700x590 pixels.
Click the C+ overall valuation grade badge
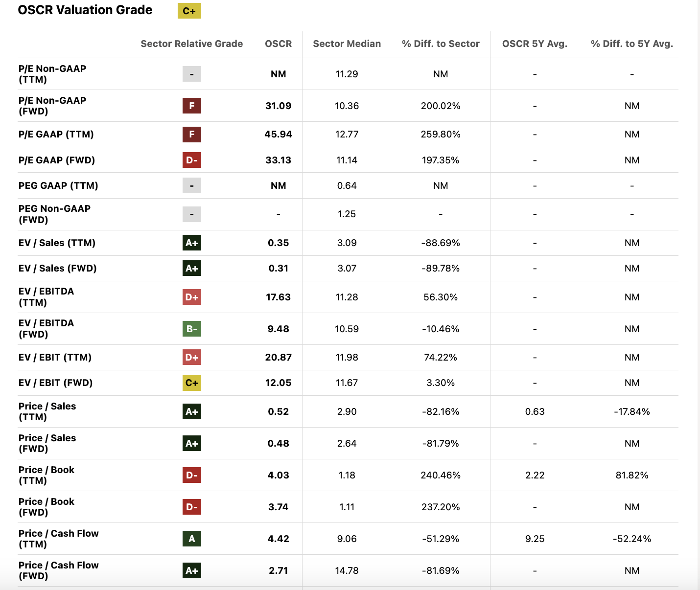[x=189, y=11]
